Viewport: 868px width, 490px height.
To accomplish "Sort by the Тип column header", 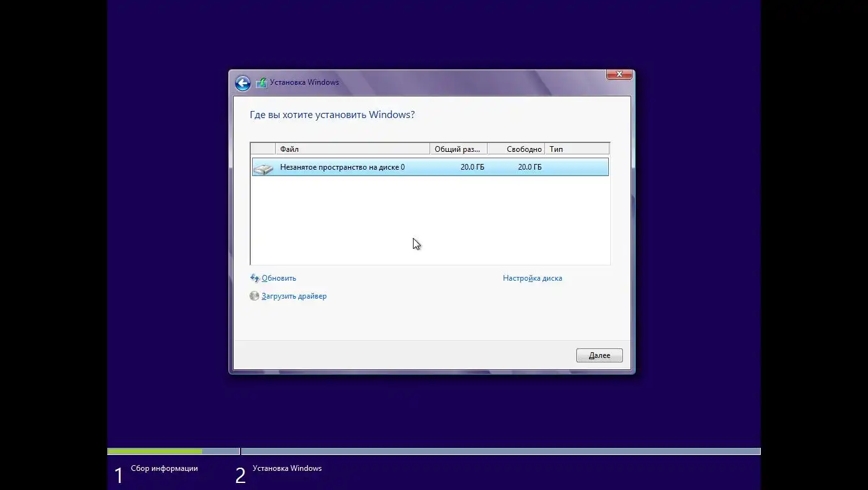I will [577, 149].
